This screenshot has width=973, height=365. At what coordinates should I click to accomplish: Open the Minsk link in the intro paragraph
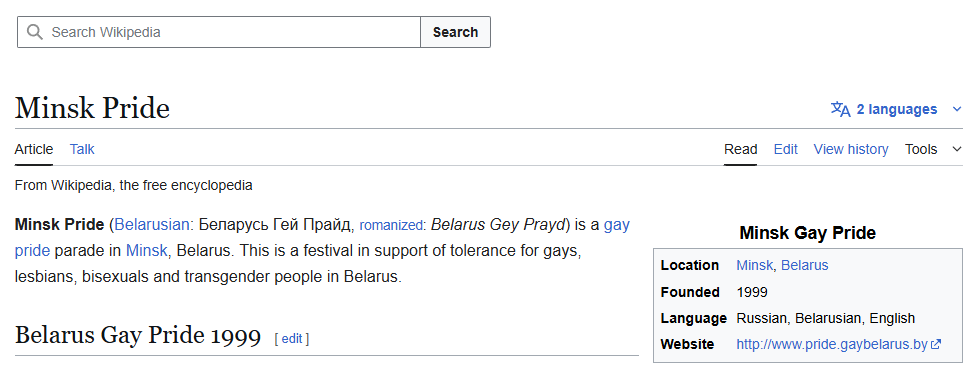coord(146,251)
